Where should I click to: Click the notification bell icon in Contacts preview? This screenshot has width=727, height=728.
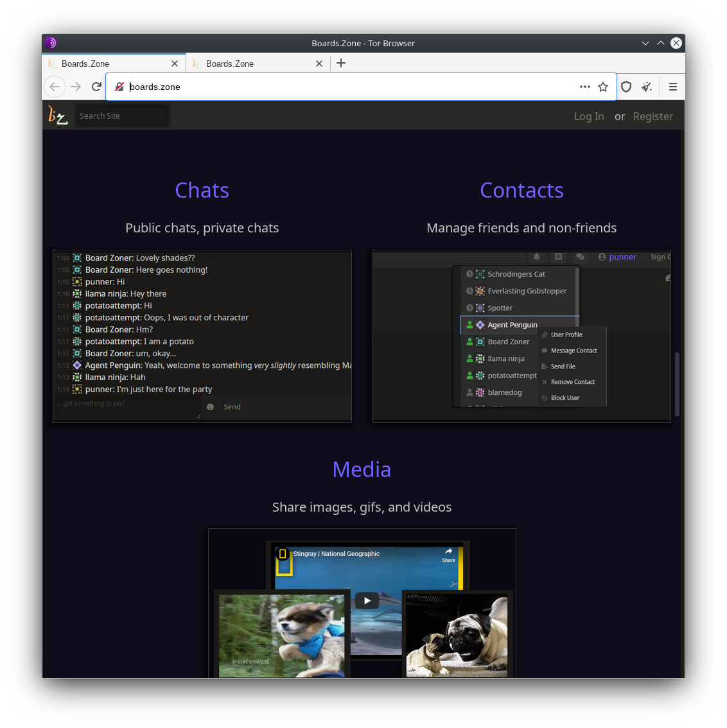point(536,257)
